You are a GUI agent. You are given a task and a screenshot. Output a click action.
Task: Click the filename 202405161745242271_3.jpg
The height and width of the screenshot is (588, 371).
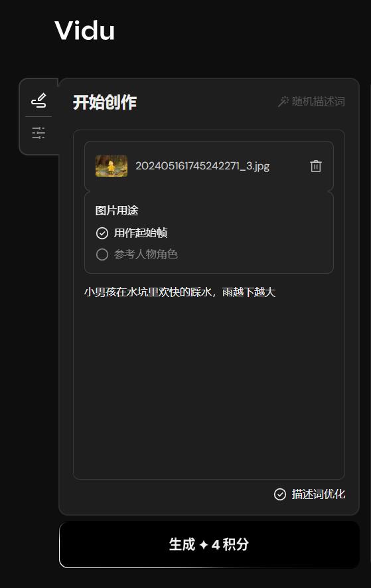coord(202,165)
